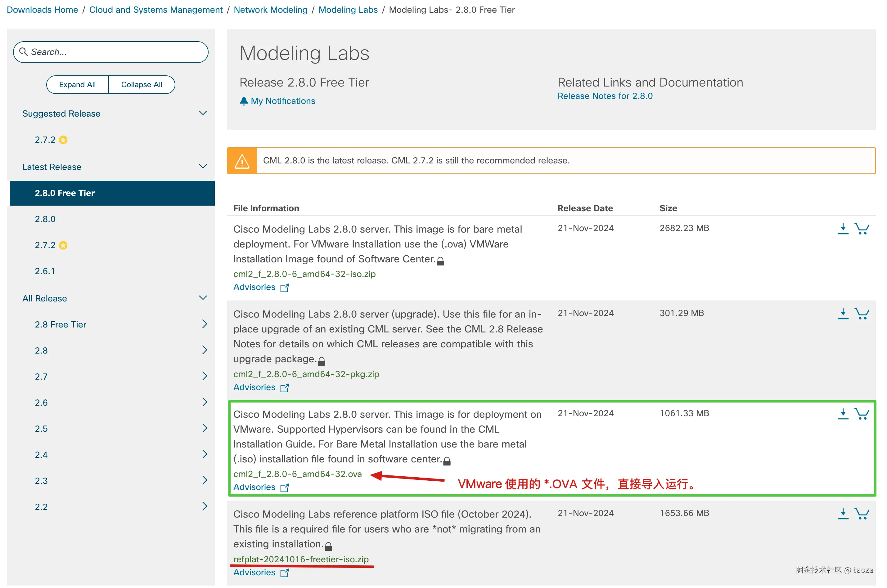Open Release Notes for 2.8.0
Screen dimensions: 887x588
(605, 96)
